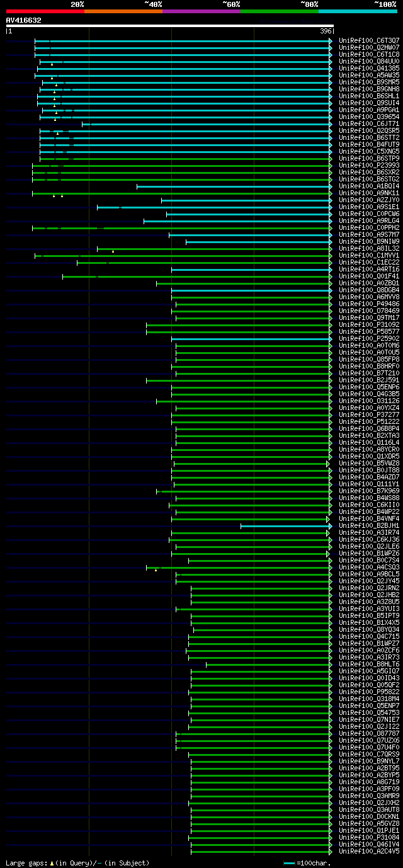Open hit UniRef100_C6T1C8
Image resolution: width=403 pixels, height=868 pixels.
(x=369, y=54)
